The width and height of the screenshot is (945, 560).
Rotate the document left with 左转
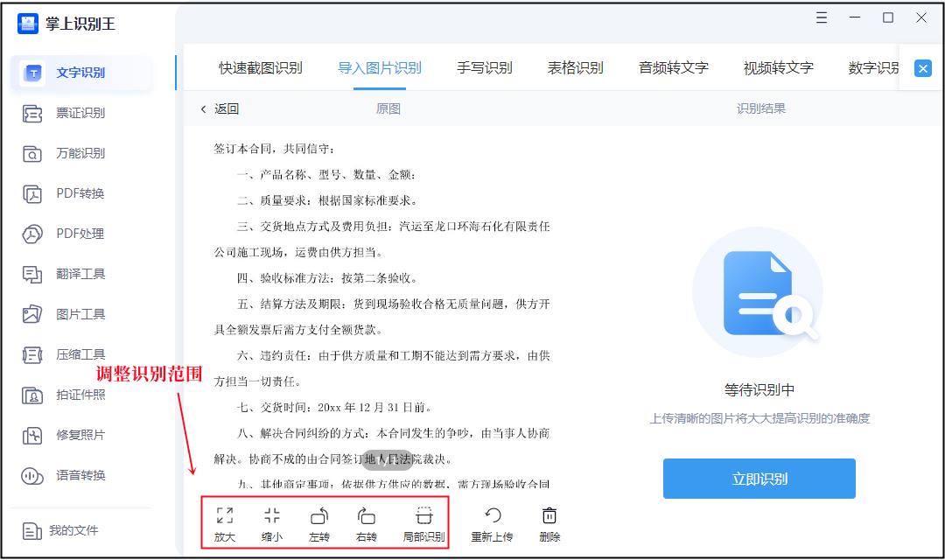pos(318,522)
